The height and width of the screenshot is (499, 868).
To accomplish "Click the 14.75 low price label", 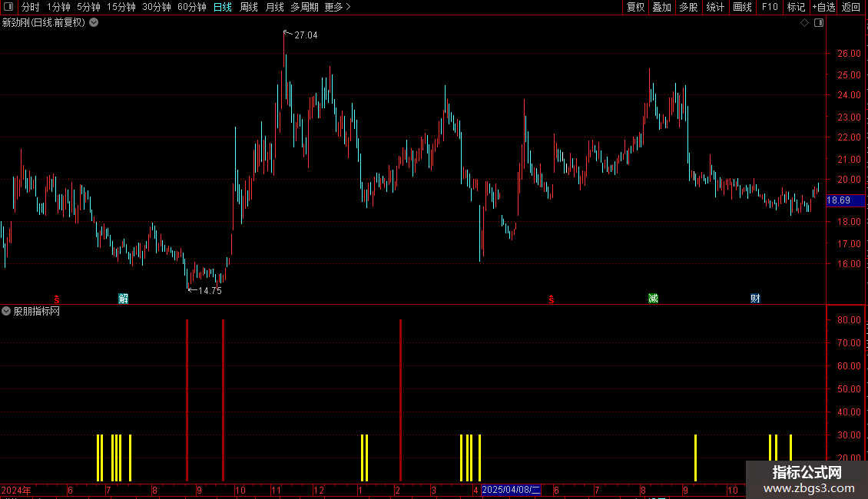I will tap(210, 291).
